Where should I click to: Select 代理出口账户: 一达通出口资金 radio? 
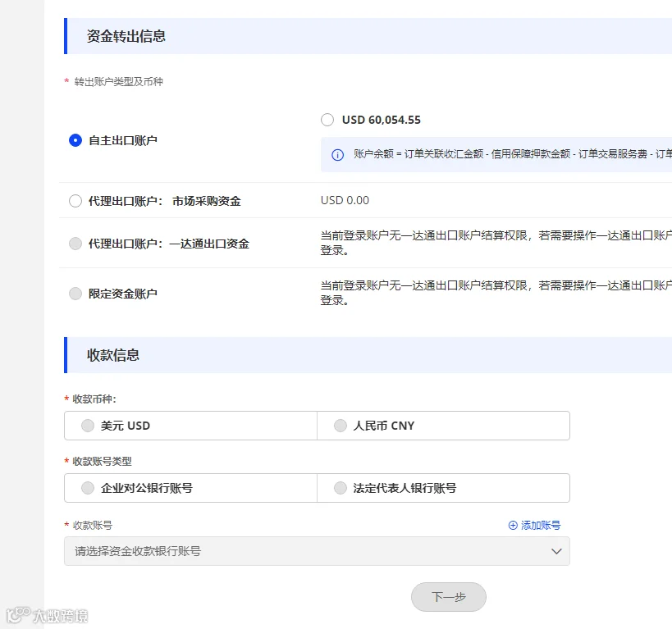pos(75,244)
